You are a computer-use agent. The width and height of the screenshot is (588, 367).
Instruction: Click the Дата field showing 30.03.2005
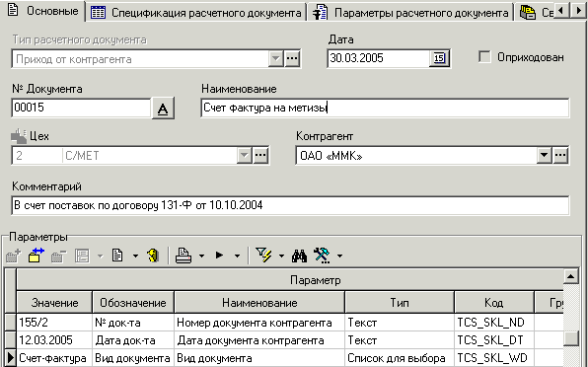378,58
